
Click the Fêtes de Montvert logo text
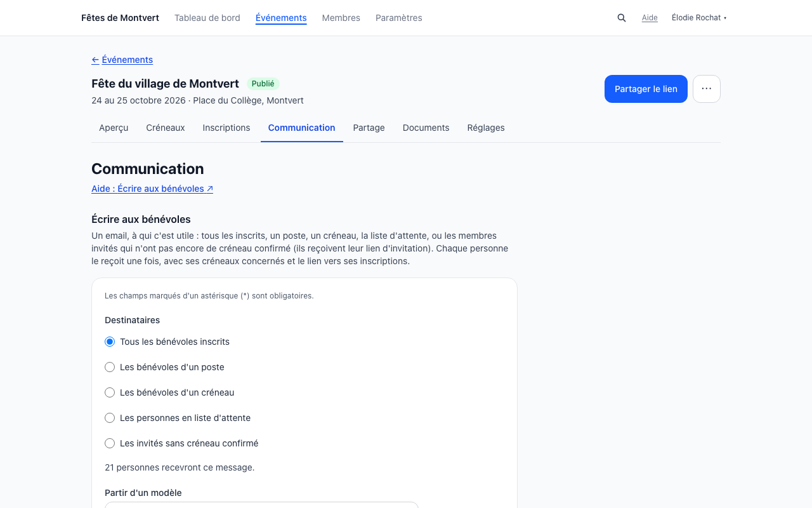(121, 18)
